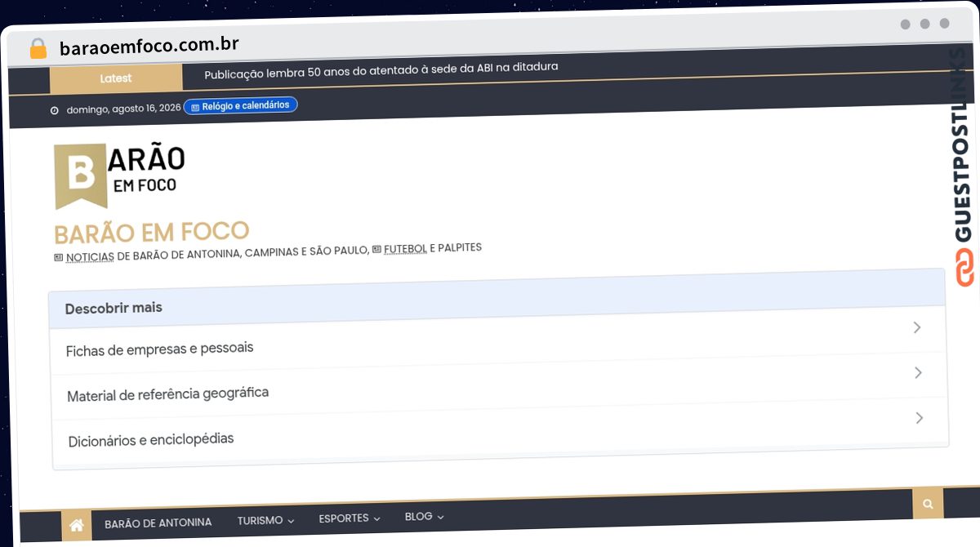Click chevron on Dicionários e enciclopédias row
This screenshot has width=980, height=547.
click(x=919, y=418)
